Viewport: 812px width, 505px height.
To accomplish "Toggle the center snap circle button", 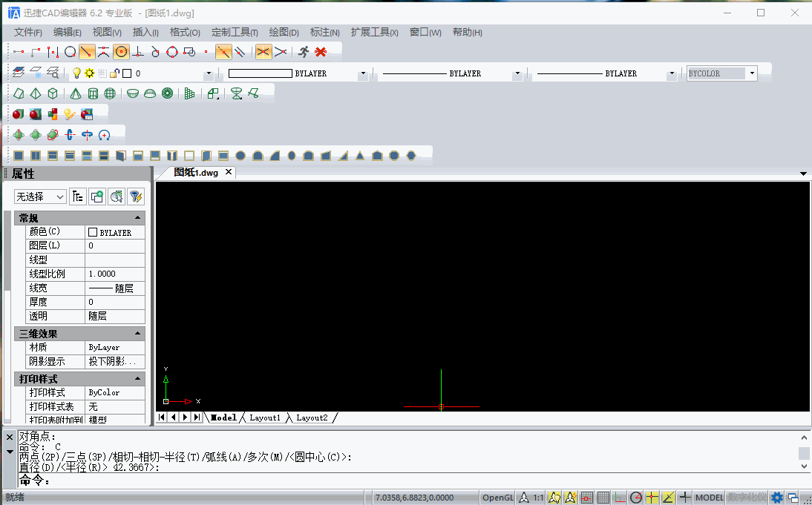I will tap(121, 52).
